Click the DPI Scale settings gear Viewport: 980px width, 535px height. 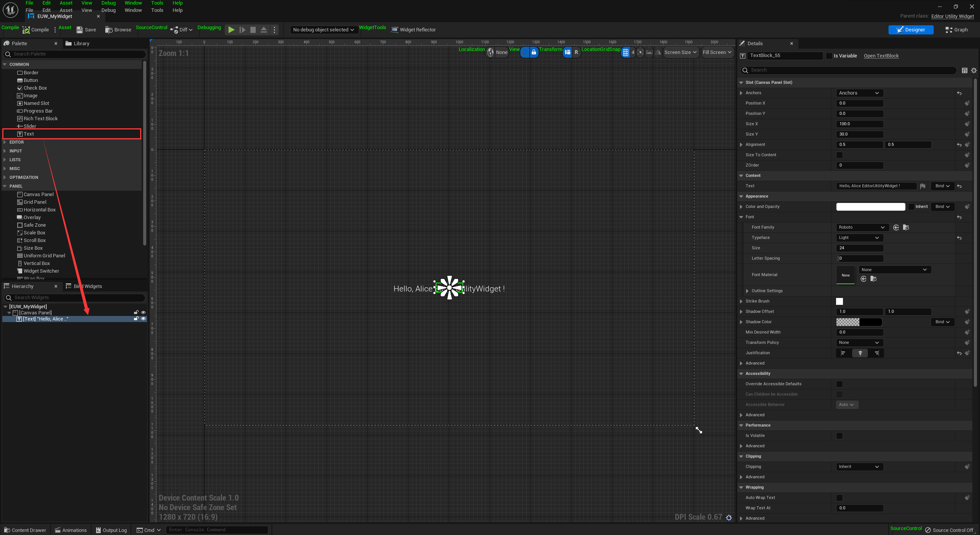click(x=729, y=518)
